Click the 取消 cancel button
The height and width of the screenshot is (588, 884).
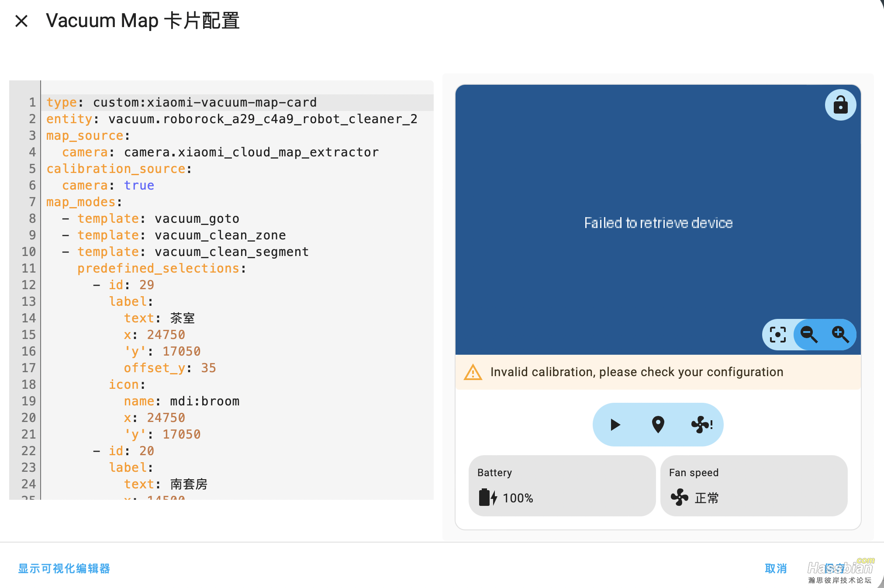(776, 568)
